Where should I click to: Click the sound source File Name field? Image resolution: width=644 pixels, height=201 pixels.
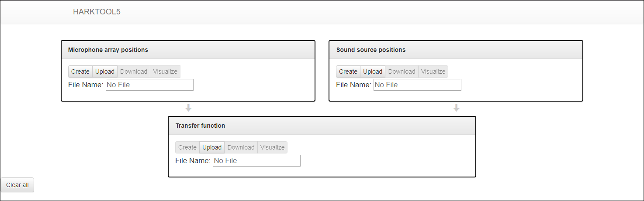tap(417, 85)
